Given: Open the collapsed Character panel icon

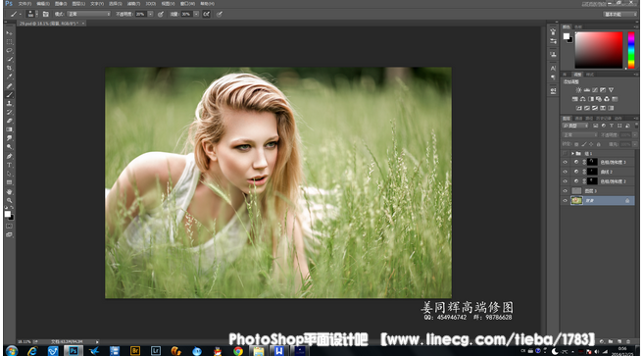Looking at the screenshot, I should coord(553,69).
